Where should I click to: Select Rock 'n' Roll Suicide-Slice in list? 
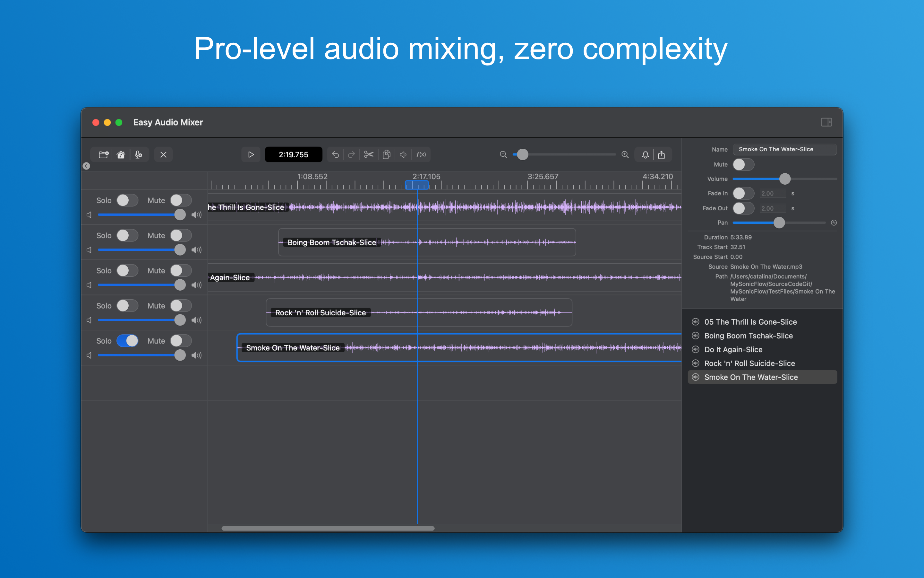pyautogui.click(x=762, y=363)
